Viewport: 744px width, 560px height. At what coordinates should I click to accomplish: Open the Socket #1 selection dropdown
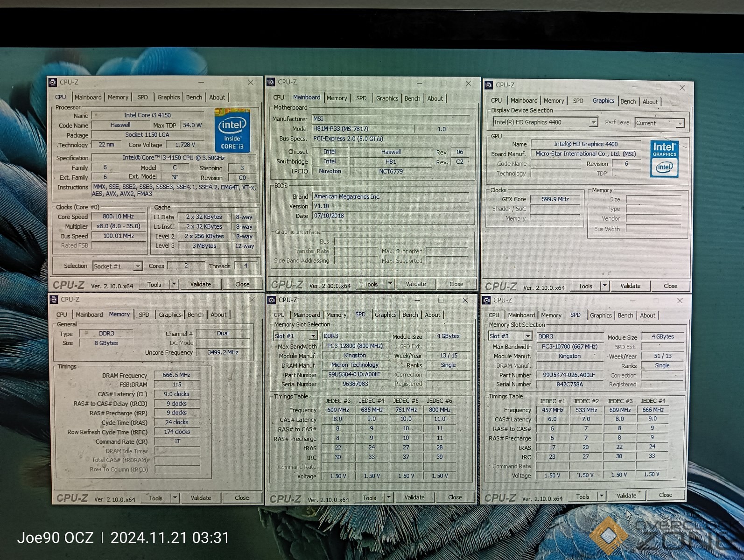(137, 266)
